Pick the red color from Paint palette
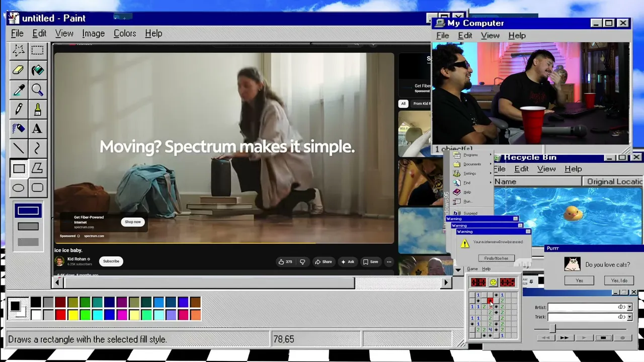 click(60, 315)
